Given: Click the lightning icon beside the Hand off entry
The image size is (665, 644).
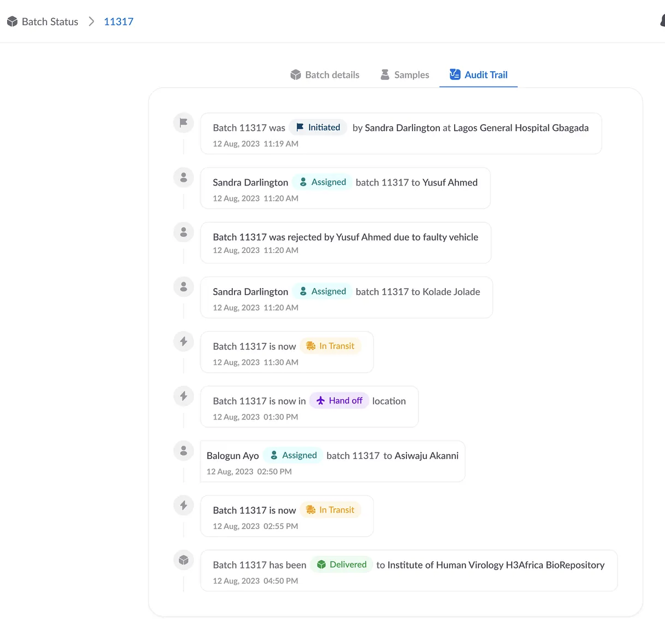Looking at the screenshot, I should pyautogui.click(x=184, y=396).
